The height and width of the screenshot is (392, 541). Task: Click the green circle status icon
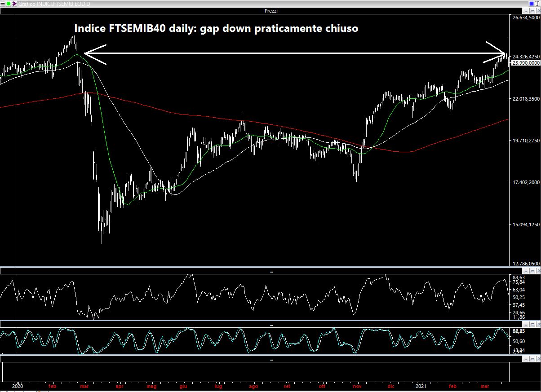point(8,4)
